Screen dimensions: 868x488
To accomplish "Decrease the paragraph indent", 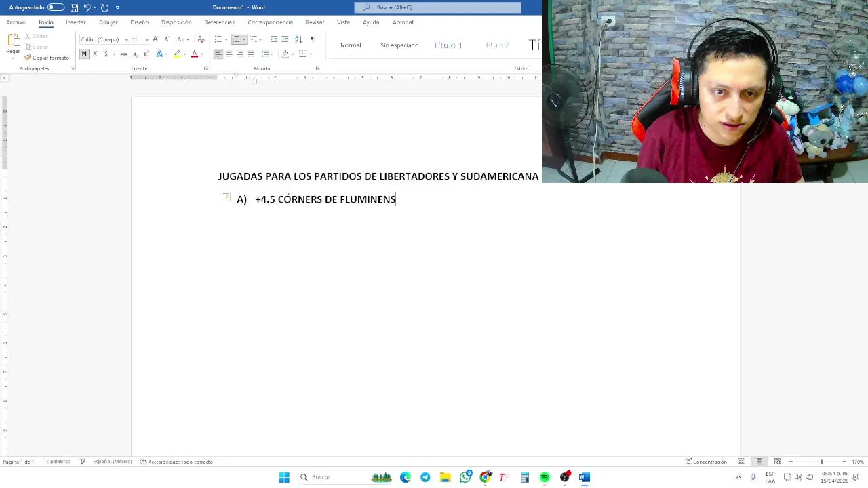I will (274, 39).
